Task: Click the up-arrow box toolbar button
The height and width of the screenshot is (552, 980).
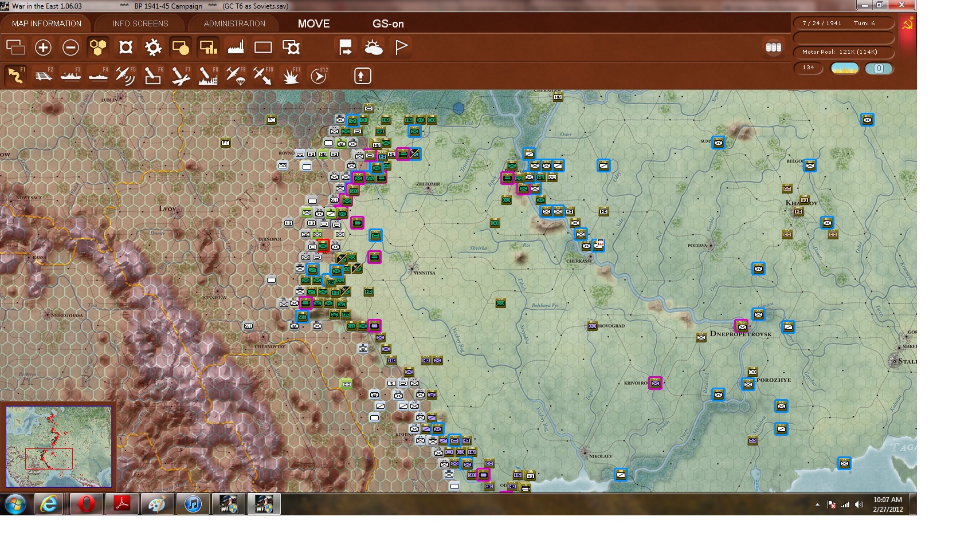Action: coord(362,76)
